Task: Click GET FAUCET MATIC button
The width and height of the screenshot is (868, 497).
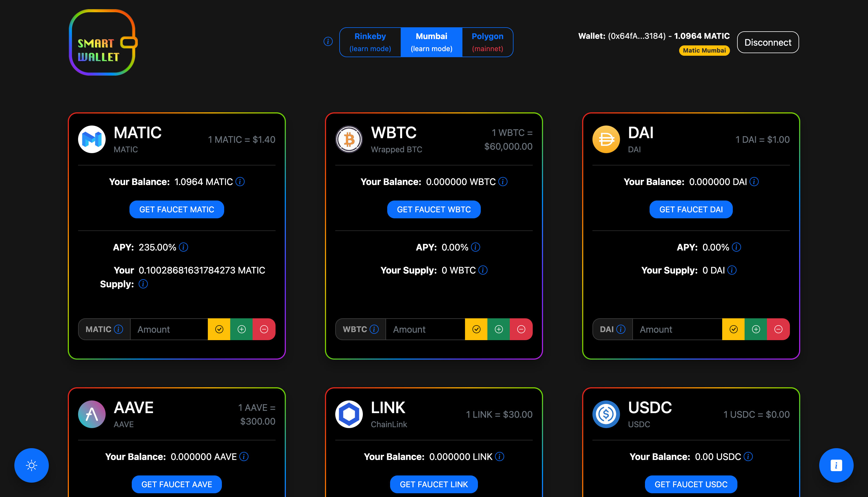Action: pos(177,210)
